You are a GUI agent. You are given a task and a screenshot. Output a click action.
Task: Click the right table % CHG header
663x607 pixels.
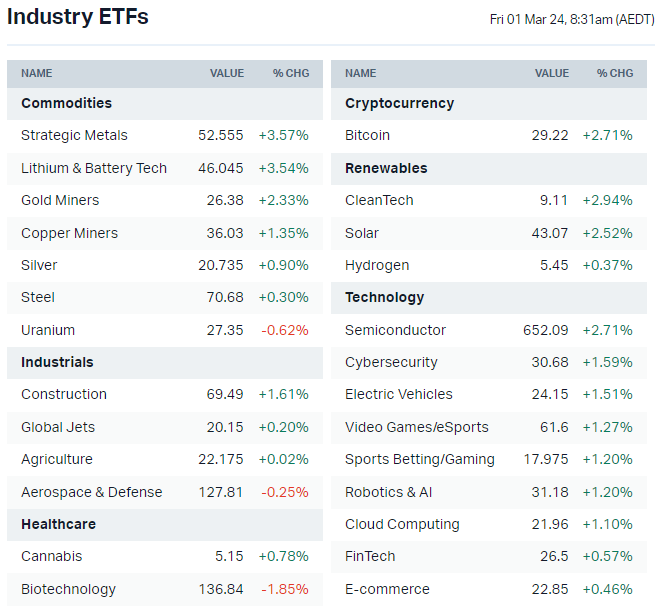(x=614, y=73)
